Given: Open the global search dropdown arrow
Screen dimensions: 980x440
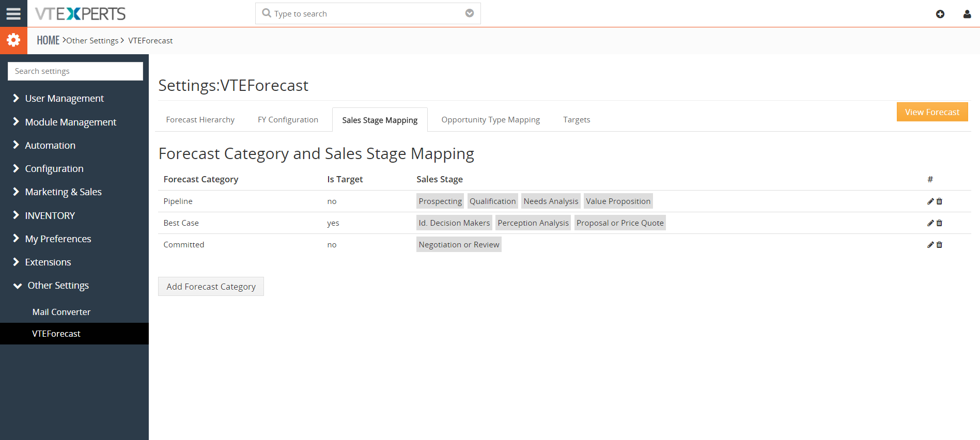Looking at the screenshot, I should tap(470, 13).
